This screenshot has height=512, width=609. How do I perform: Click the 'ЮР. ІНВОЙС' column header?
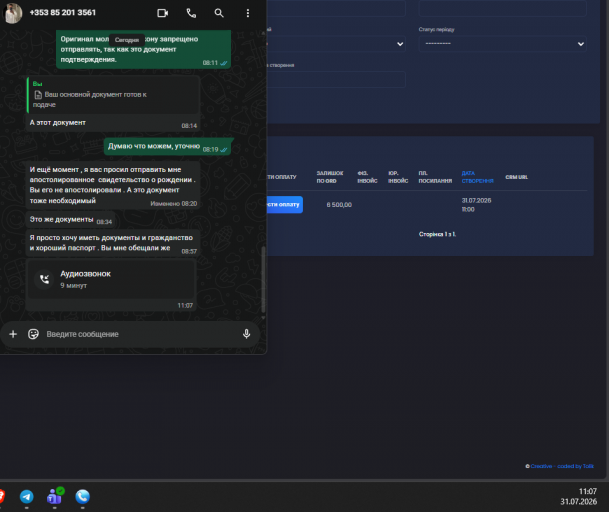(398, 177)
